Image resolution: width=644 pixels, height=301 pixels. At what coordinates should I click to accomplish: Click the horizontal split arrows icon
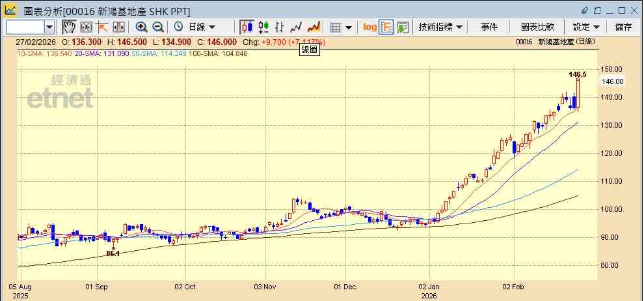coord(118,27)
